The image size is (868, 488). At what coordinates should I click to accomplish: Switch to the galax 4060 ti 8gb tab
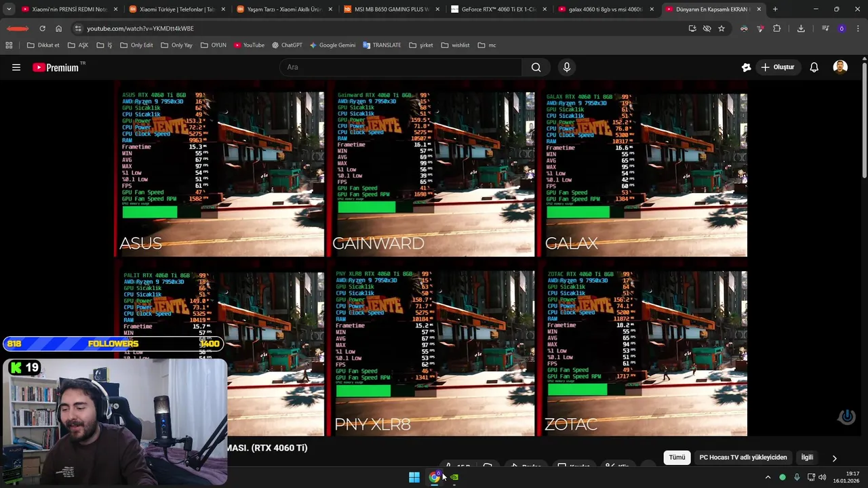point(606,9)
